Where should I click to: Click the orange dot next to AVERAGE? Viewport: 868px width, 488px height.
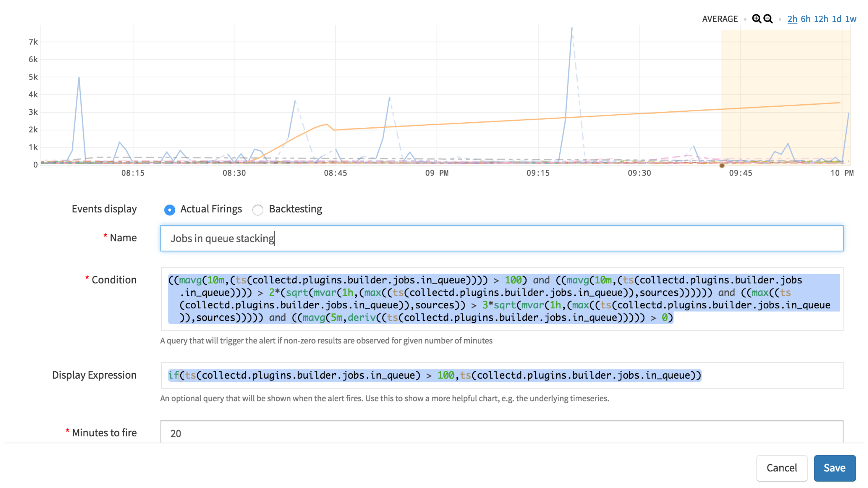[x=744, y=19]
